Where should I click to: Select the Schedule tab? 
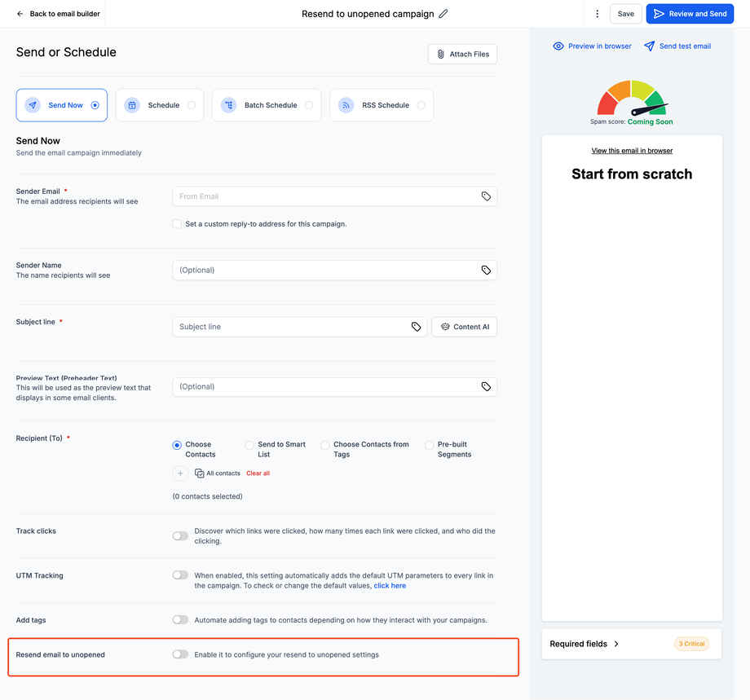tap(160, 105)
